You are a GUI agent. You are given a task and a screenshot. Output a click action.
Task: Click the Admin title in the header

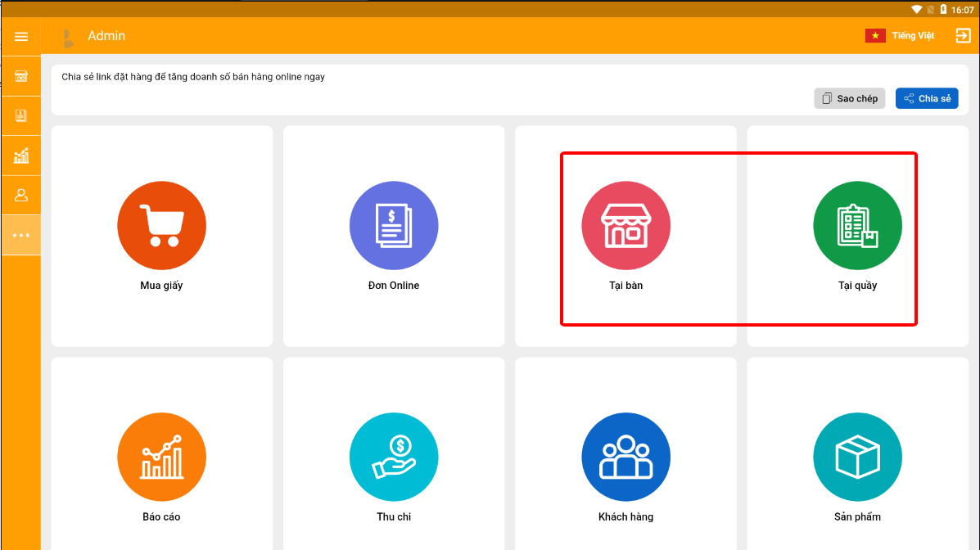point(106,36)
